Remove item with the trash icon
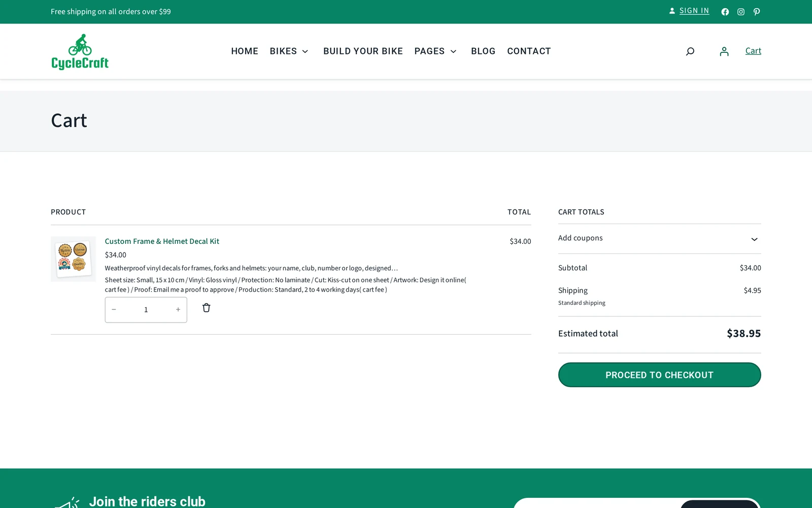Viewport: 812px width, 508px height. coord(206,308)
